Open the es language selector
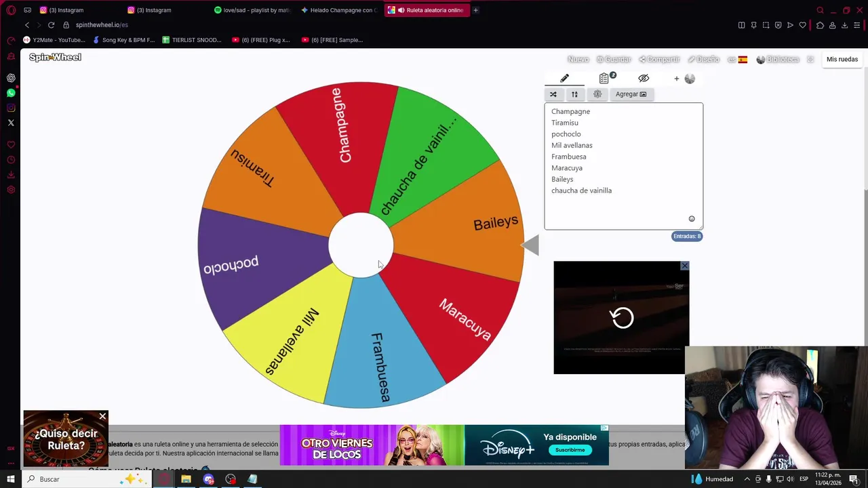Screen dimensions: 868x488 coord(737,60)
